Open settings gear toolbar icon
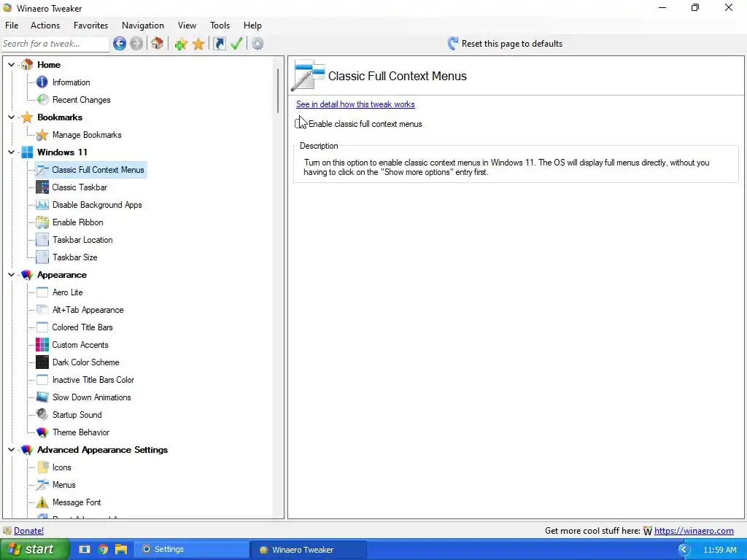 tap(258, 44)
